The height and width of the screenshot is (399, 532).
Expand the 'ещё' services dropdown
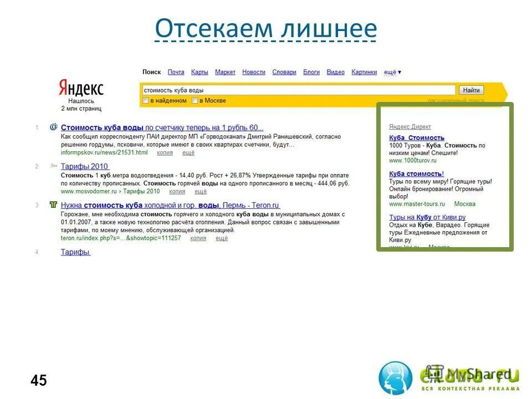[x=392, y=72]
